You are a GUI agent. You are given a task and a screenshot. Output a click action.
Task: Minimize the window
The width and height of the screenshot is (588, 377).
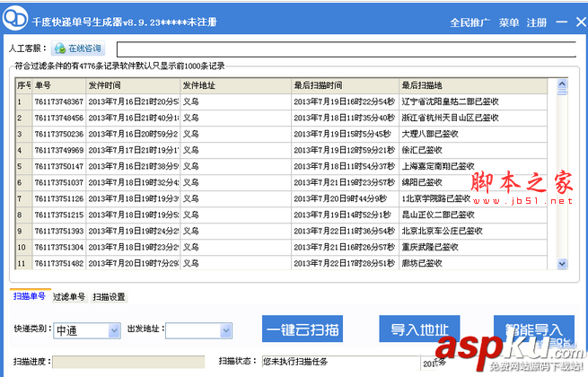[561, 22]
